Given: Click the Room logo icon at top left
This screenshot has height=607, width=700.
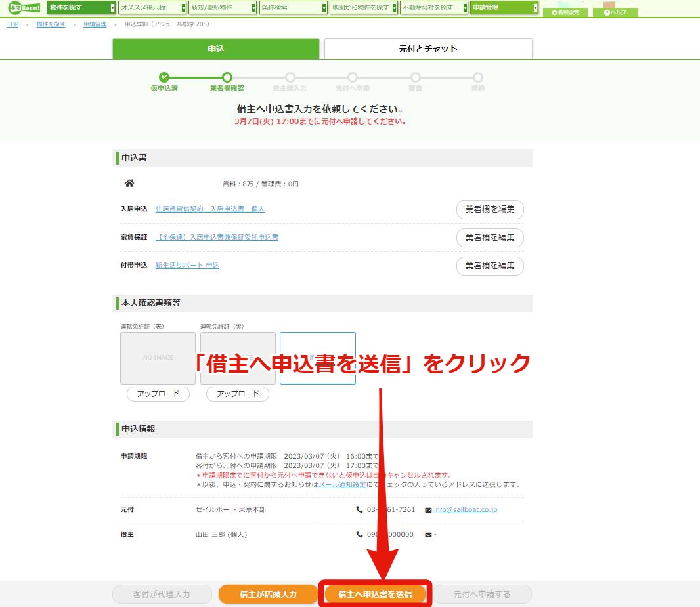Looking at the screenshot, I should pyautogui.click(x=24, y=8).
